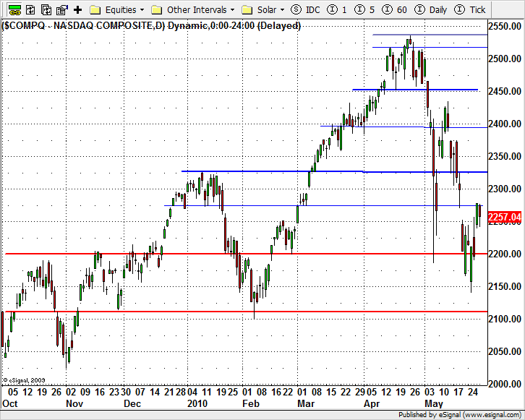Click the 2550.00 price axis label
525x420 pixels.
click(505, 27)
